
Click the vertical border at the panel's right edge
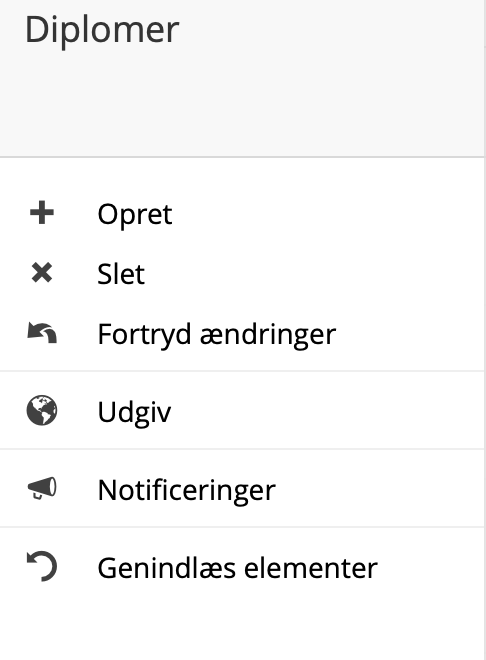click(485, 330)
